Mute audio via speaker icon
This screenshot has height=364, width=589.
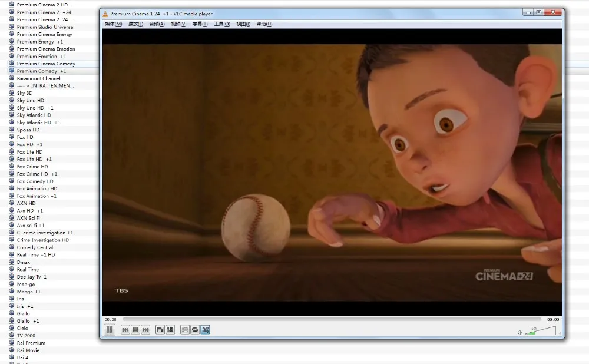click(x=520, y=332)
